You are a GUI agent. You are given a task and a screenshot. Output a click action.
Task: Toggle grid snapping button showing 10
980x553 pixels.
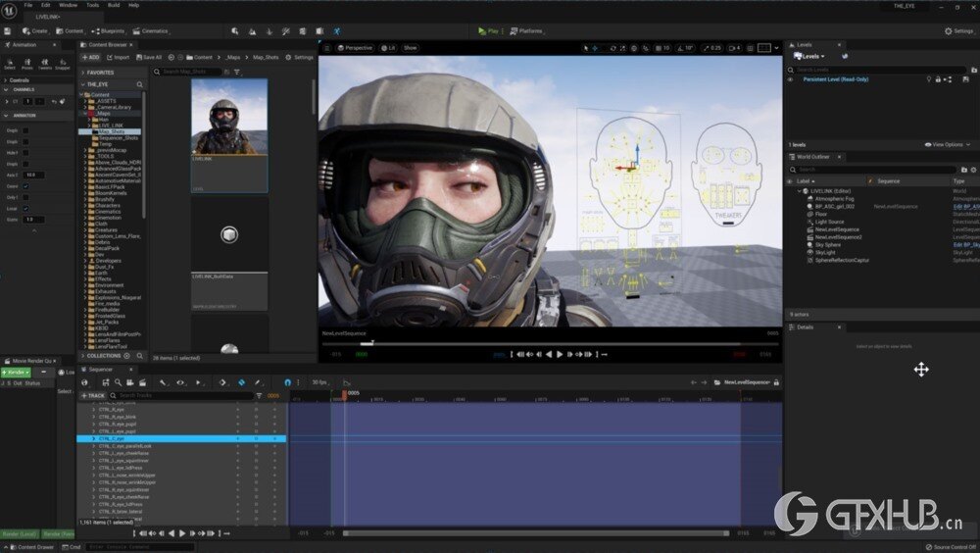(661, 47)
